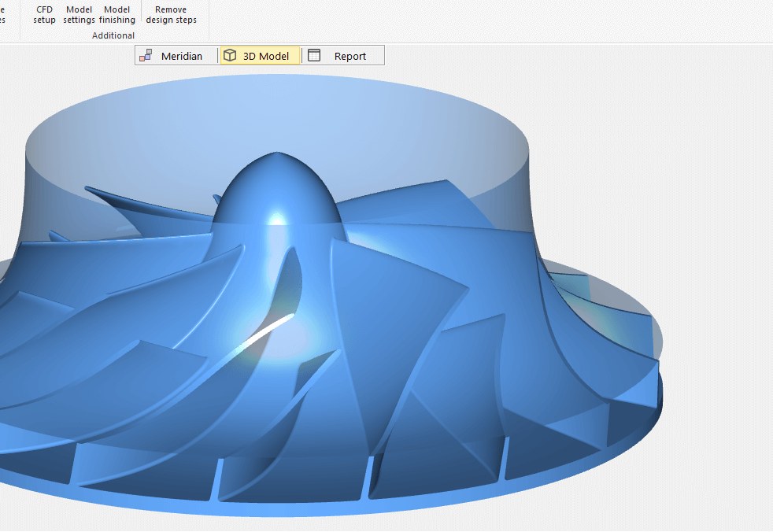Viewport: 773px width, 532px height.
Task: Launch the Model finishing command
Action: [x=117, y=14]
